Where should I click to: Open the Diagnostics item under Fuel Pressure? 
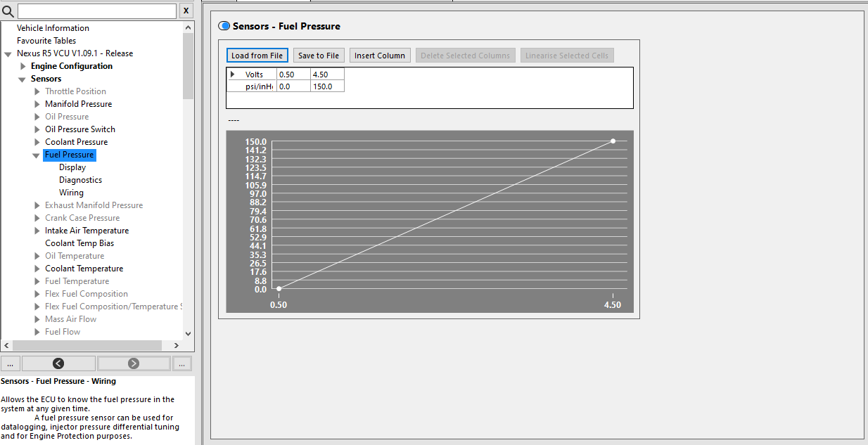[x=80, y=180]
